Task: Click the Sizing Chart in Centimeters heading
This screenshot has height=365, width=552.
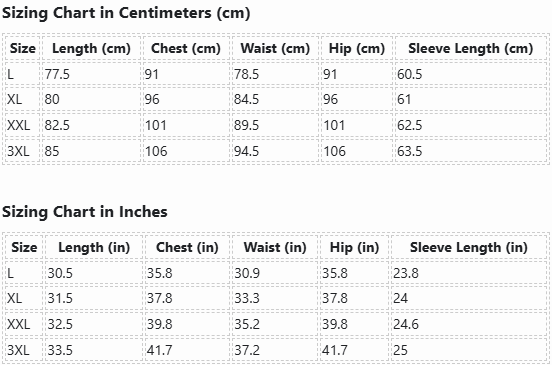Action: click(126, 13)
